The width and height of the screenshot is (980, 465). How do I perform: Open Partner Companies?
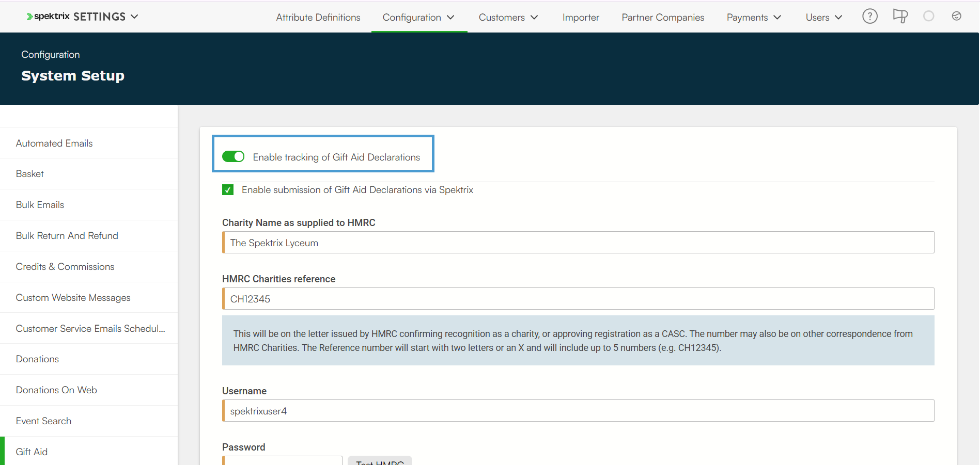click(x=663, y=18)
